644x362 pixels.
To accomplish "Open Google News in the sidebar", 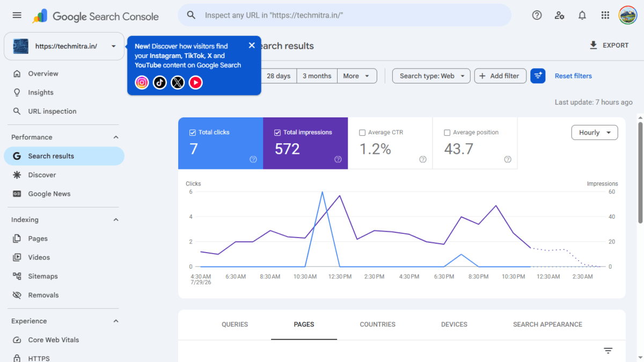I will (64, 194).
